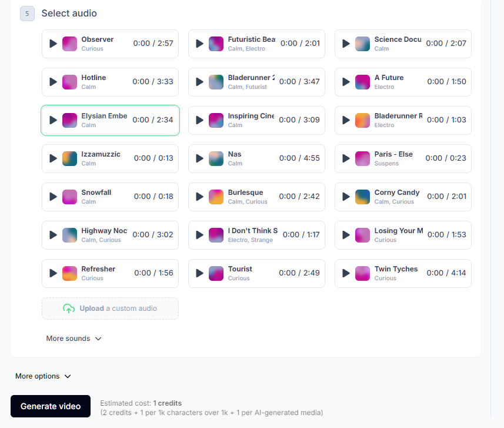
Task: Click the More sounds chevron arrow
Action: pyautogui.click(x=98, y=339)
